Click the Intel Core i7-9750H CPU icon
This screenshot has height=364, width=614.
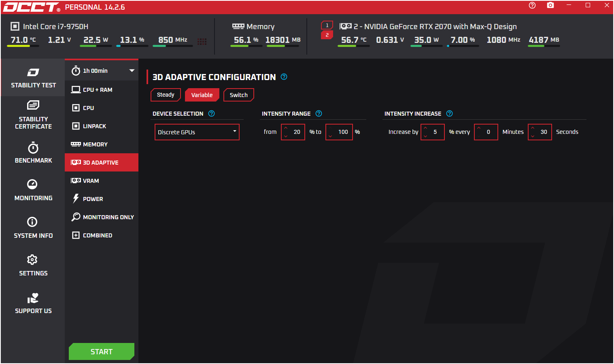point(15,26)
